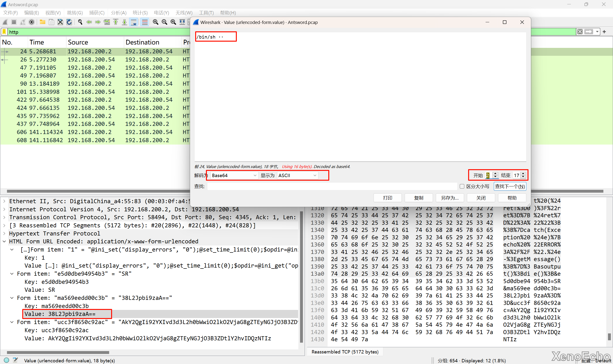The width and height of the screenshot is (613, 364).
Task: Click the 复制 copy button
Action: tap(418, 198)
